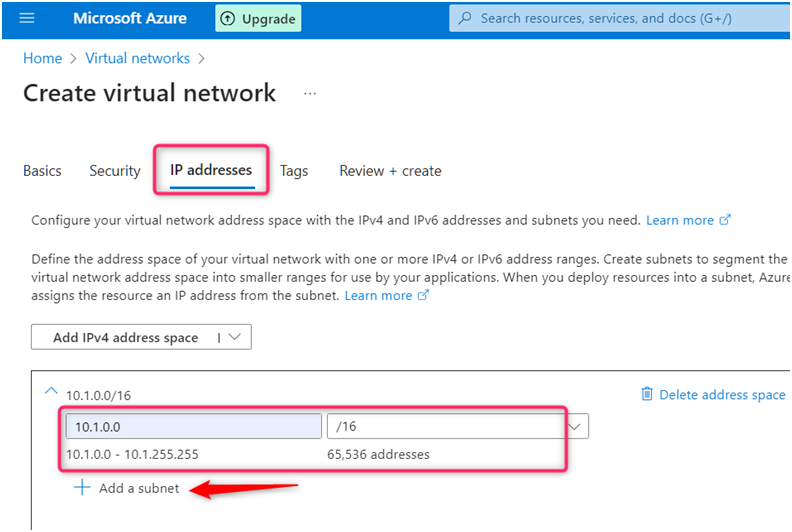The image size is (792, 532).
Task: Open the /16 prefix size dropdown
Action: (575, 426)
